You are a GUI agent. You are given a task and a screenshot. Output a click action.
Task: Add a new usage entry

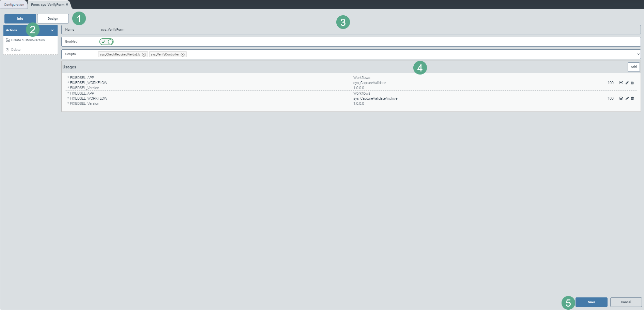click(633, 67)
